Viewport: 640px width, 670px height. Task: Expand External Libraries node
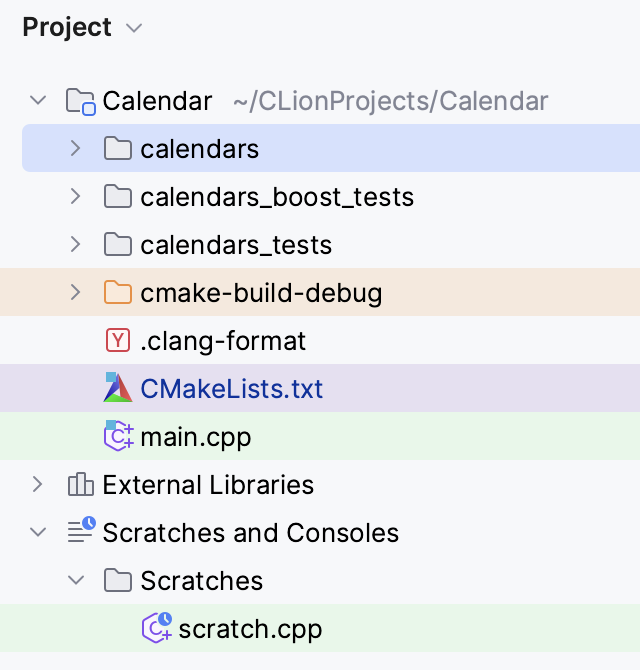pos(38,484)
